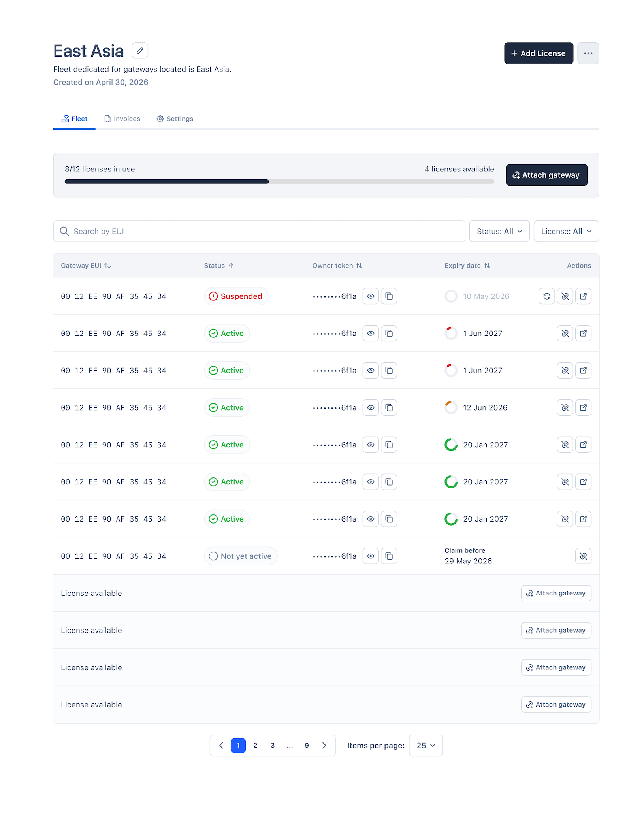Show owner token in the second 1 Jun 2027 row
Viewport: 644px width, 814px height.
click(x=371, y=371)
